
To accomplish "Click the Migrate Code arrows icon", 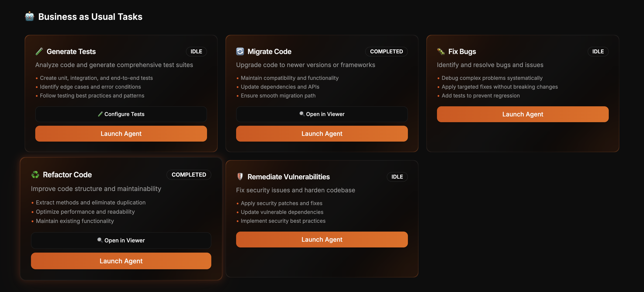I will [240, 51].
